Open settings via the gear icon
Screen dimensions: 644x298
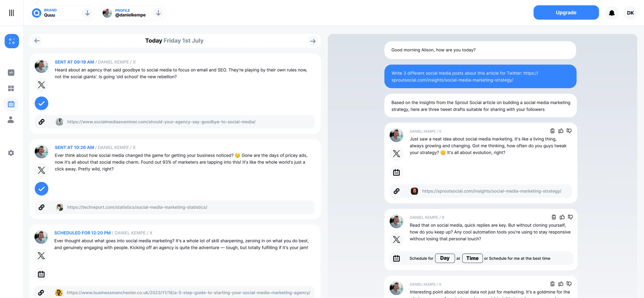[11, 153]
